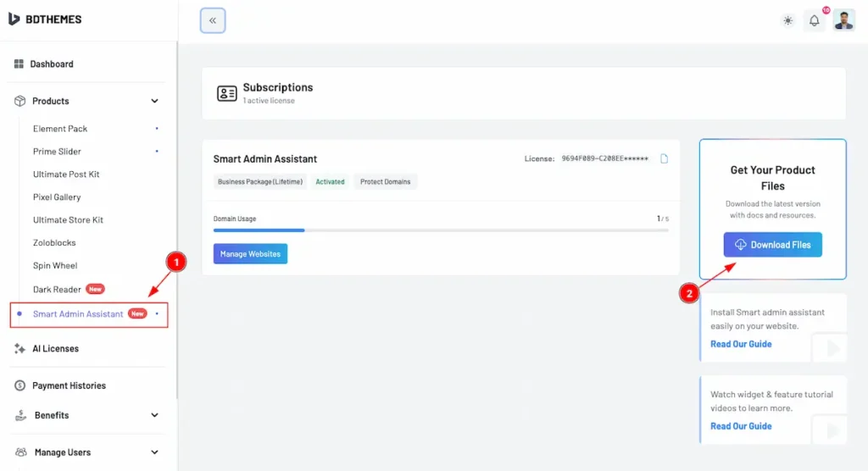Open Prime Slider product page
The image size is (868, 471).
(57, 151)
